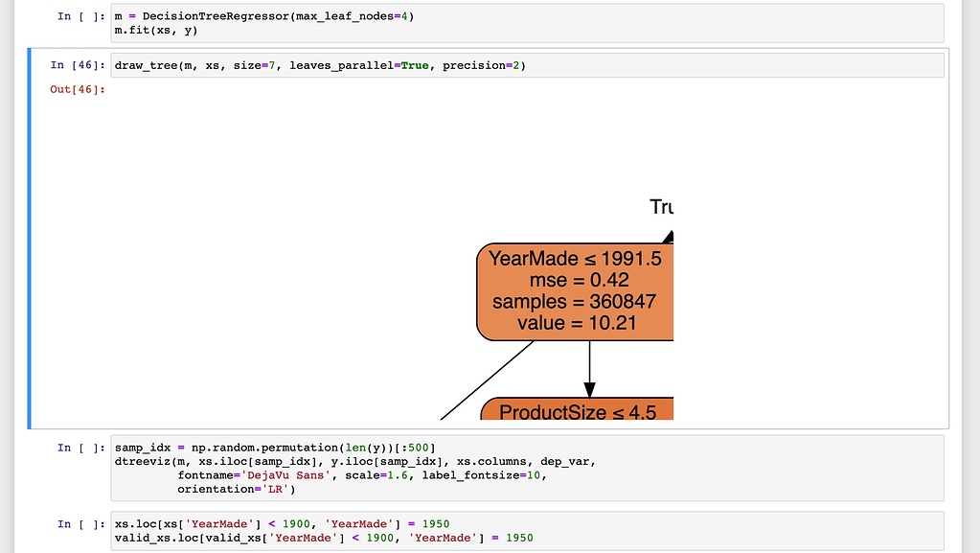The width and height of the screenshot is (980, 553).
Task: Click the value = 10.21 text
Action: [x=576, y=323]
